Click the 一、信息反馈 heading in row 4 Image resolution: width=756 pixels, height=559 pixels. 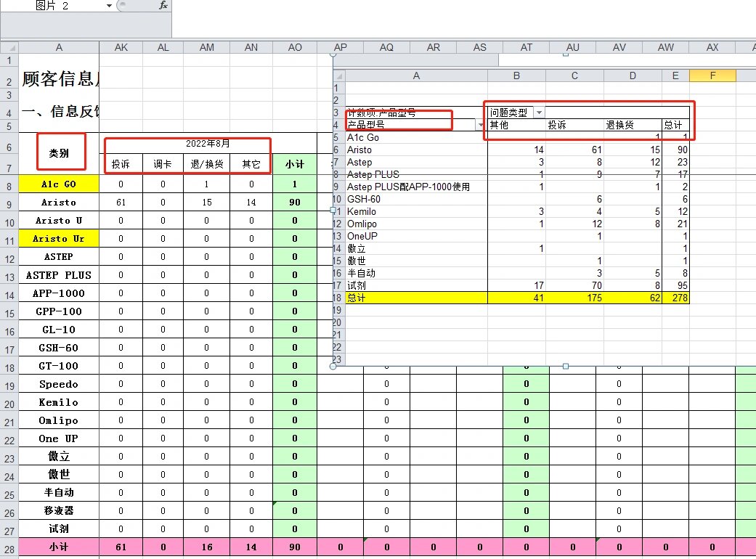pos(60,111)
